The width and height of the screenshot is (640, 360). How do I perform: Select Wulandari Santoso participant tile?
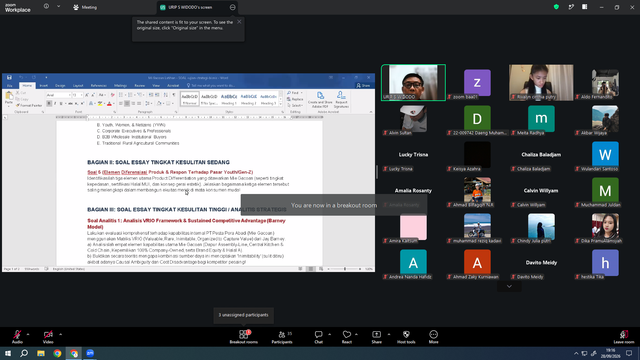(x=605, y=154)
